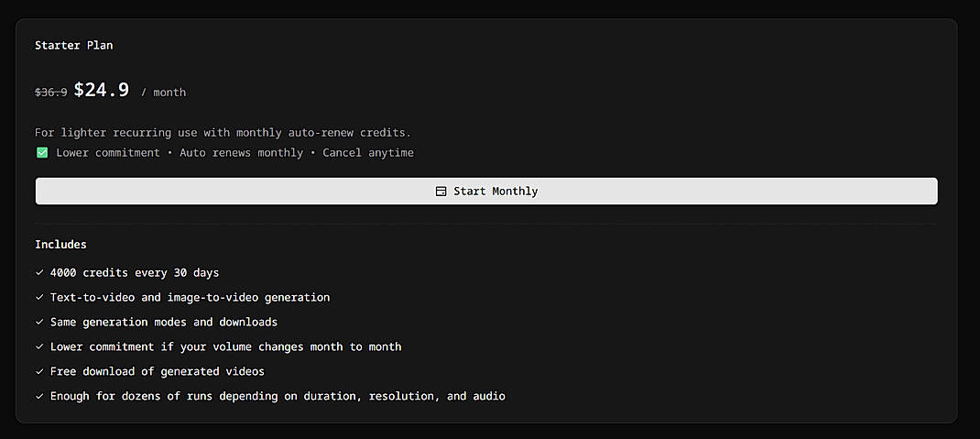Click 'Lower commitment if your volume changes' item

[x=225, y=346]
